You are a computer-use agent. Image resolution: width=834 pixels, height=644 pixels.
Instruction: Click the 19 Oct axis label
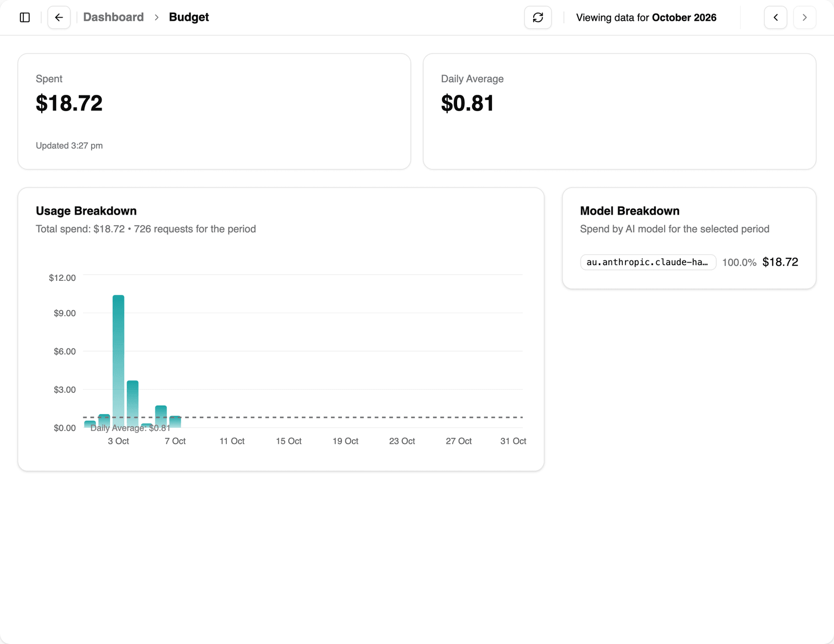[346, 441]
